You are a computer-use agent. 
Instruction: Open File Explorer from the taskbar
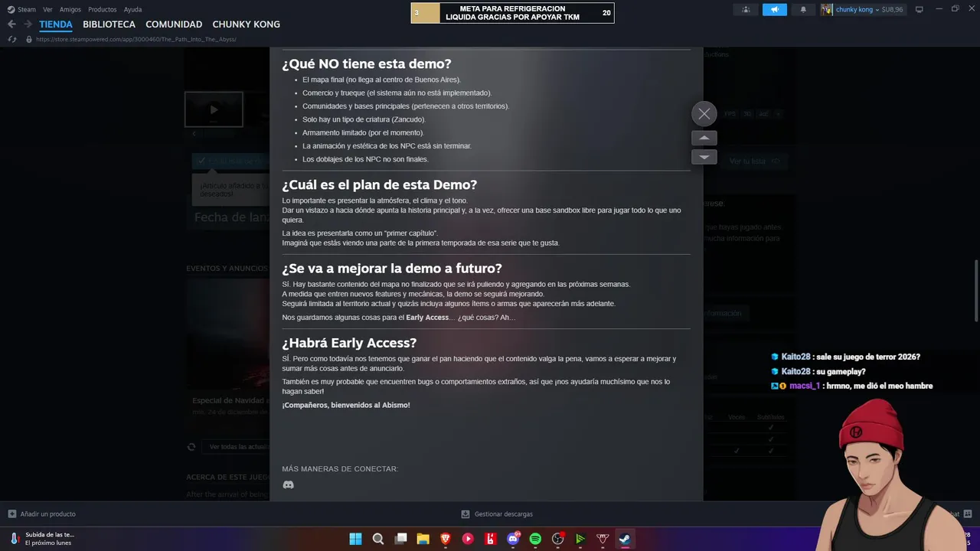[x=423, y=539]
